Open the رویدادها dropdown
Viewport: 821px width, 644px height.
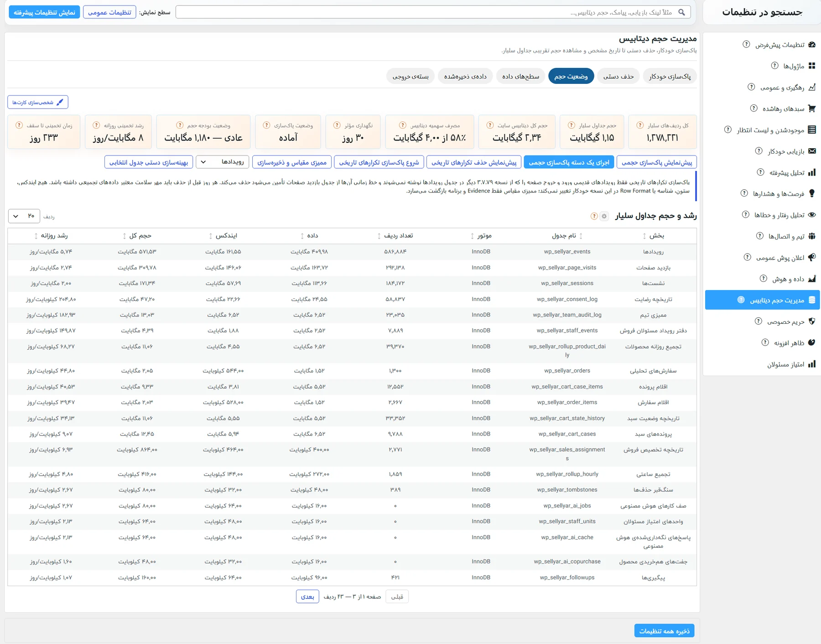tap(223, 162)
